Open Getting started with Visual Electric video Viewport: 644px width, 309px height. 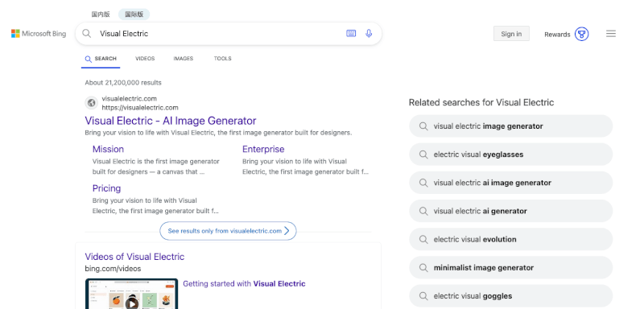coord(244,283)
